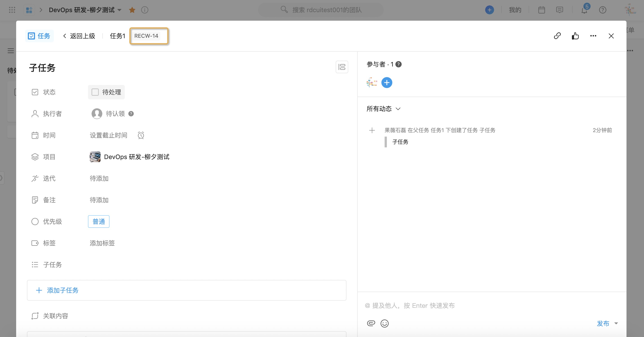
Task: Open the chat messages icon in top bar
Action: [x=559, y=10]
